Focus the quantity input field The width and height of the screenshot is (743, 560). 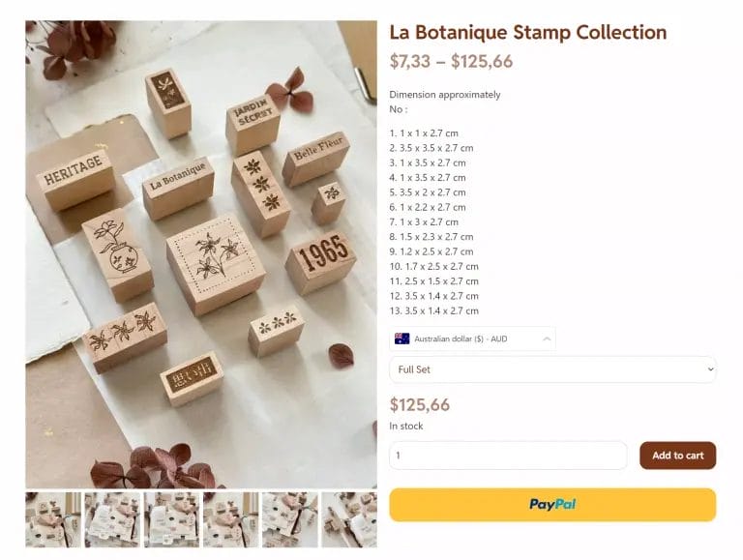(508, 456)
